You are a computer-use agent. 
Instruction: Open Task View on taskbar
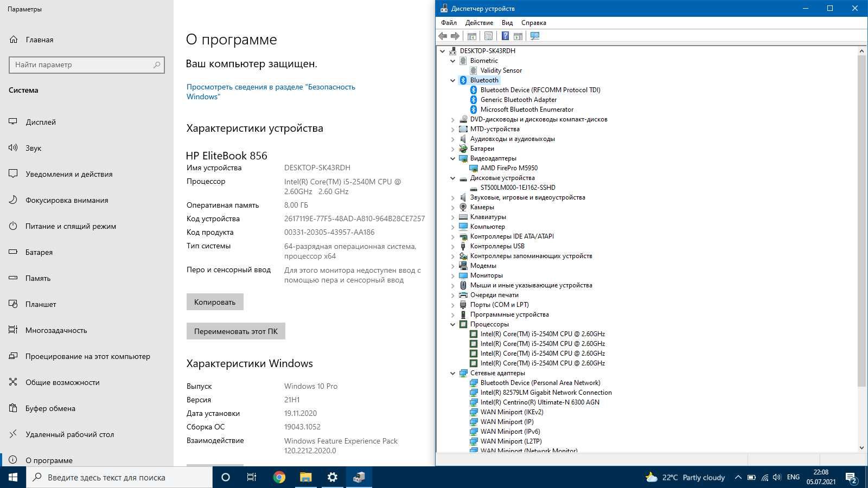tap(252, 477)
